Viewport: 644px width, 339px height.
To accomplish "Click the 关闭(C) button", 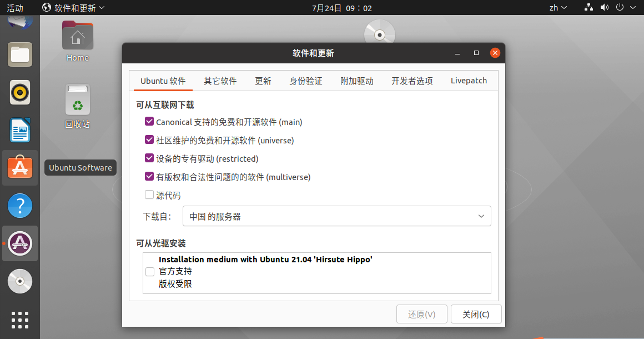I will click(476, 315).
